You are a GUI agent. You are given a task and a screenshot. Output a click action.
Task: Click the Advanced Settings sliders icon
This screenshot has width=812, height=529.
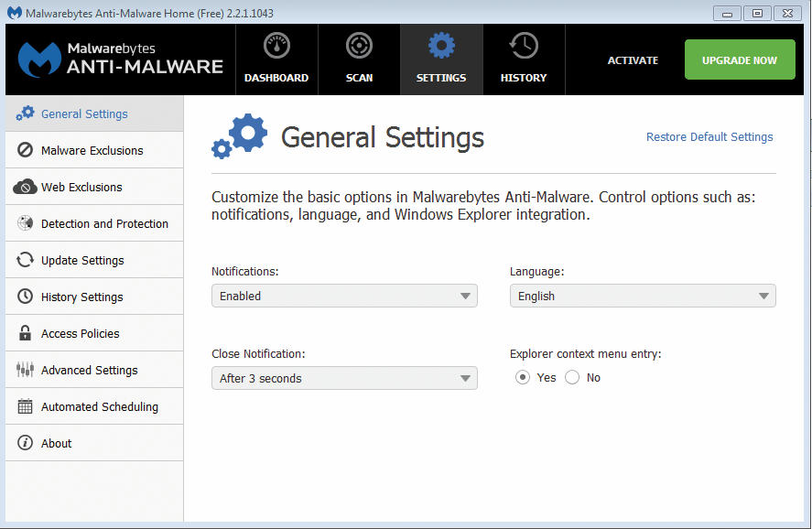(25, 370)
